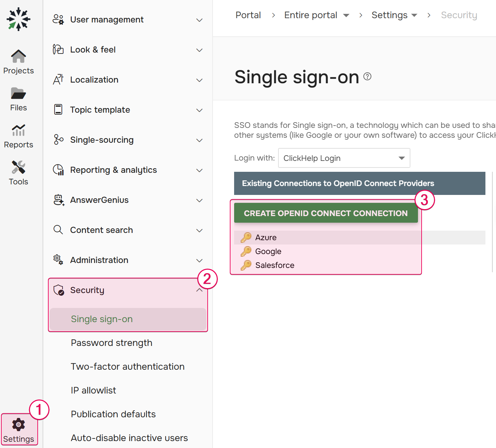Click the CREATE OPENID CONNECT CONNECTION button

(326, 213)
